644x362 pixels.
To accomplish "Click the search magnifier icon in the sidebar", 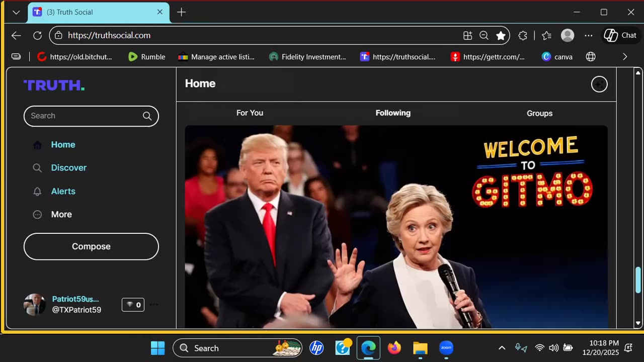I will 147,116.
